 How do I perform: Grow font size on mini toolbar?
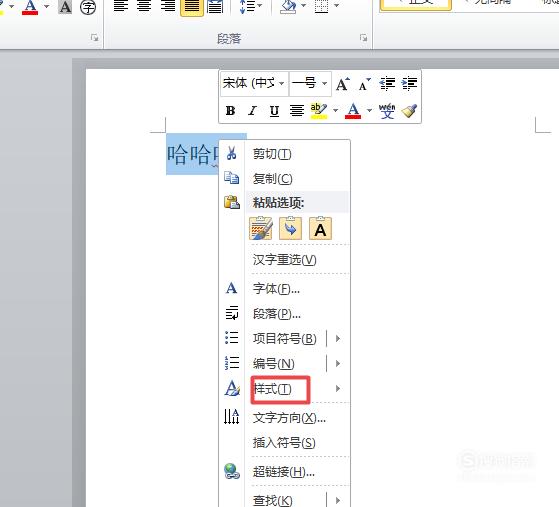tap(343, 84)
